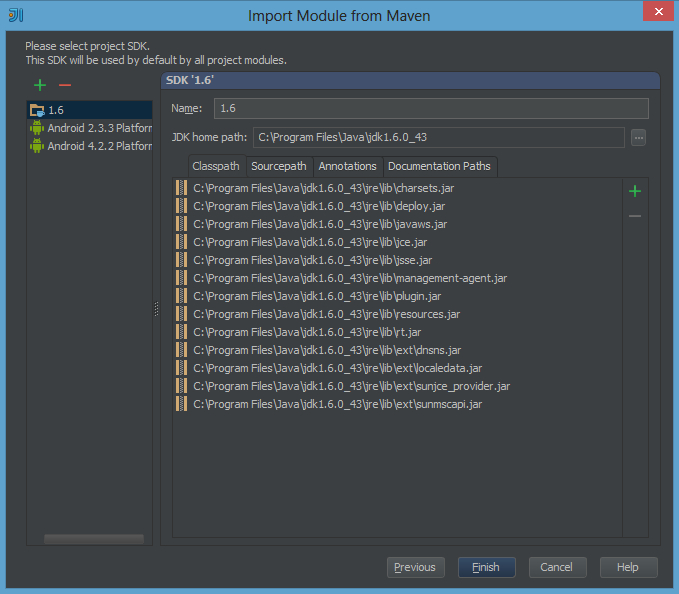679x594 pixels.
Task: Click the jar icon next to dnsns.jar
Action: [181, 350]
